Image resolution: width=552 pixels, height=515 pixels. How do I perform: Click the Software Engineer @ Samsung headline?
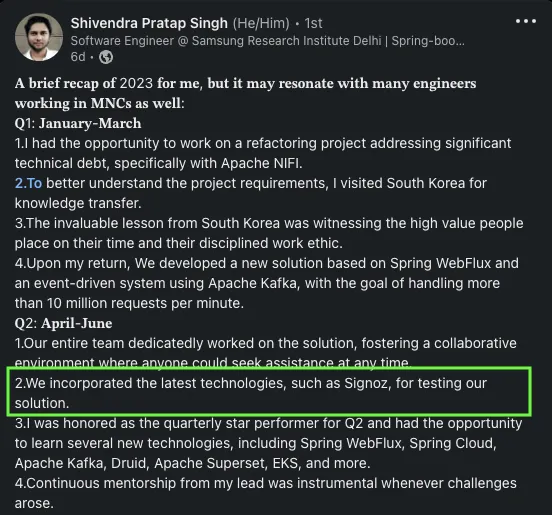(268, 41)
